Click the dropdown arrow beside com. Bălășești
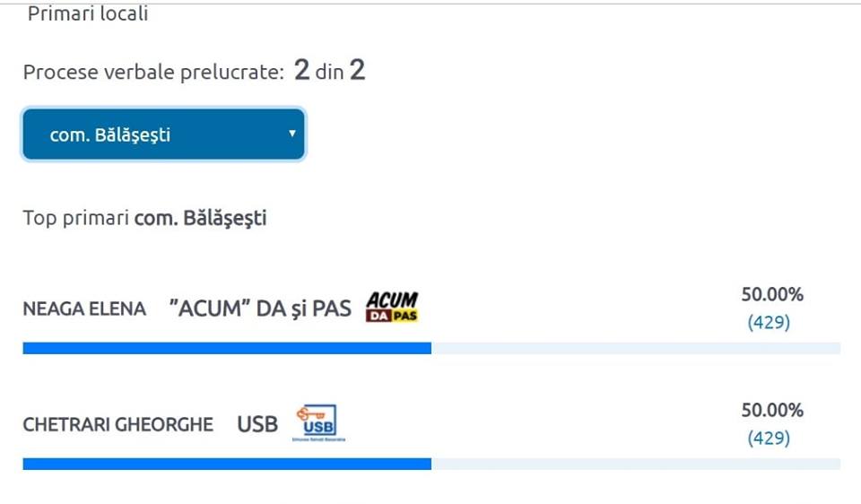Screen dimensions: 861x504 (x=292, y=134)
